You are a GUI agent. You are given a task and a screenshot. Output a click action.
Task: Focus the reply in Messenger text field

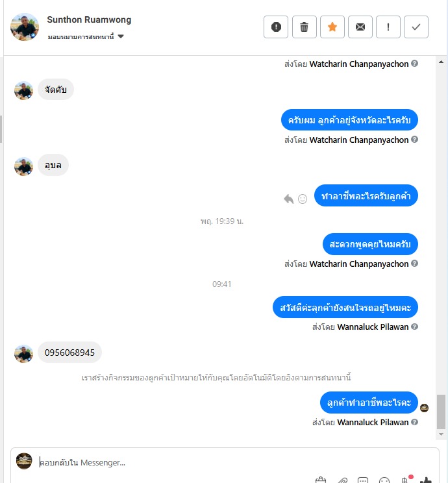234,462
